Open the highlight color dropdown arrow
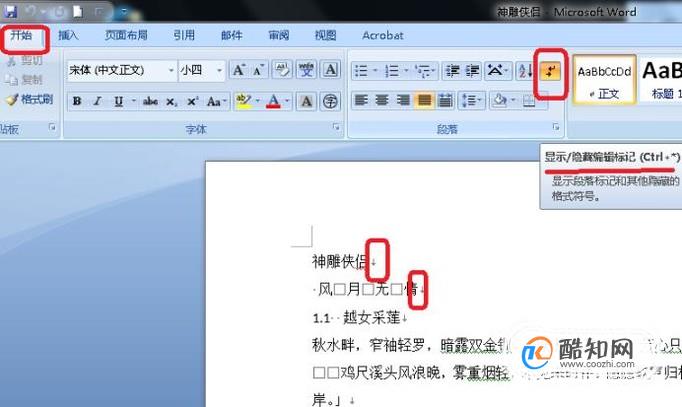The height and width of the screenshot is (407, 682). coord(257,101)
